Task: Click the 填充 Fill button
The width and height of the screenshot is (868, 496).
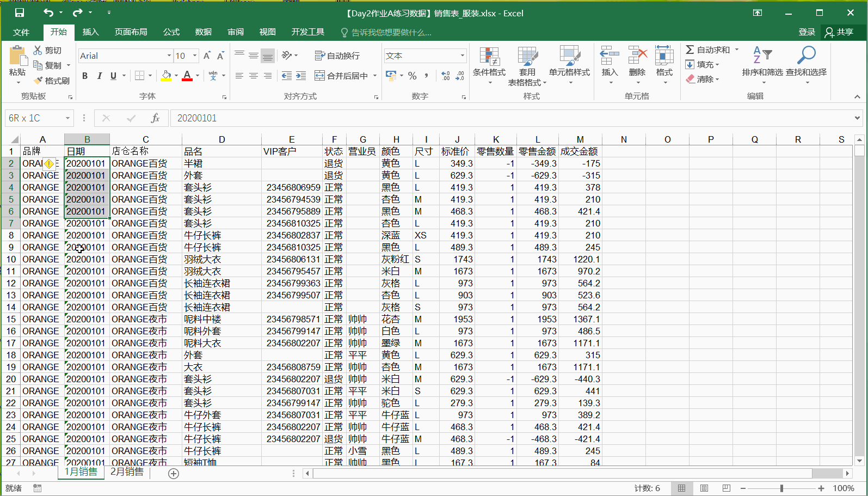Action: [x=703, y=64]
